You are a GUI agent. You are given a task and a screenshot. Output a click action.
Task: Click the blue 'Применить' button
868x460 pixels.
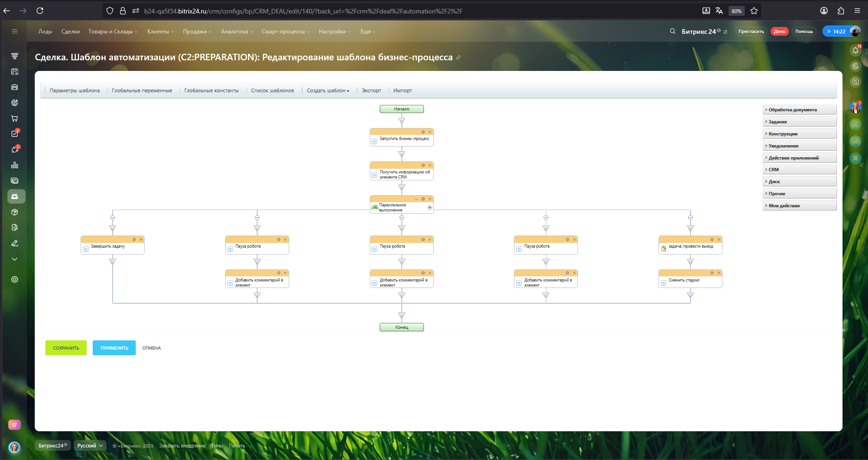pyautogui.click(x=114, y=348)
